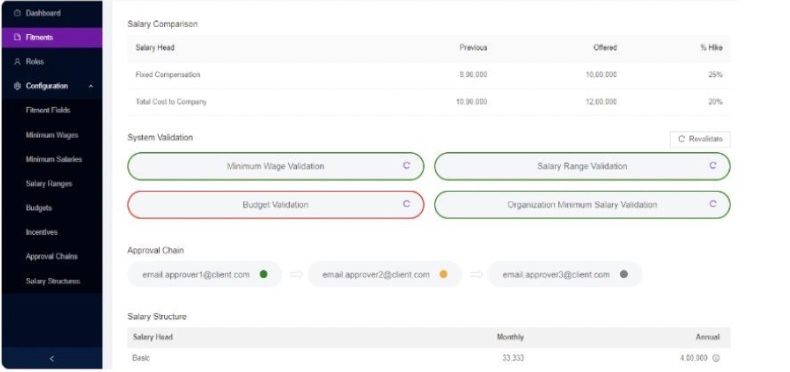Click the Configuration gear icon
The image size is (790, 372).
17,86
